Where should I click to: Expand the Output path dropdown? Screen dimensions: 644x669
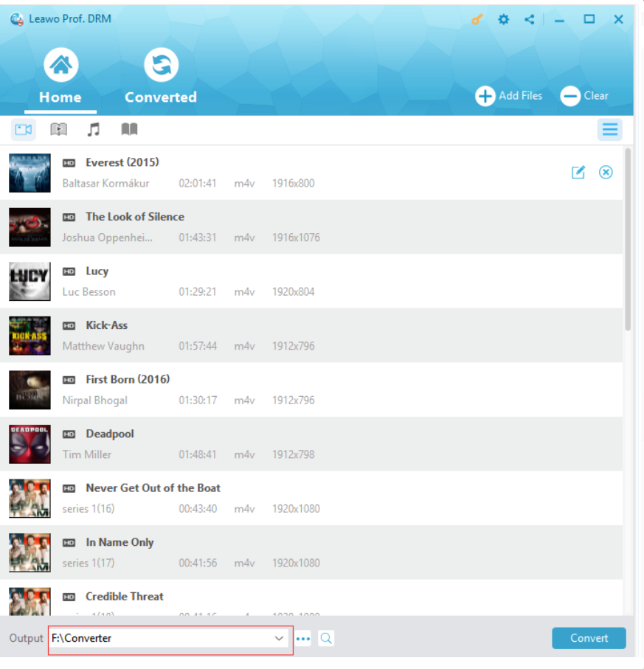click(x=279, y=639)
